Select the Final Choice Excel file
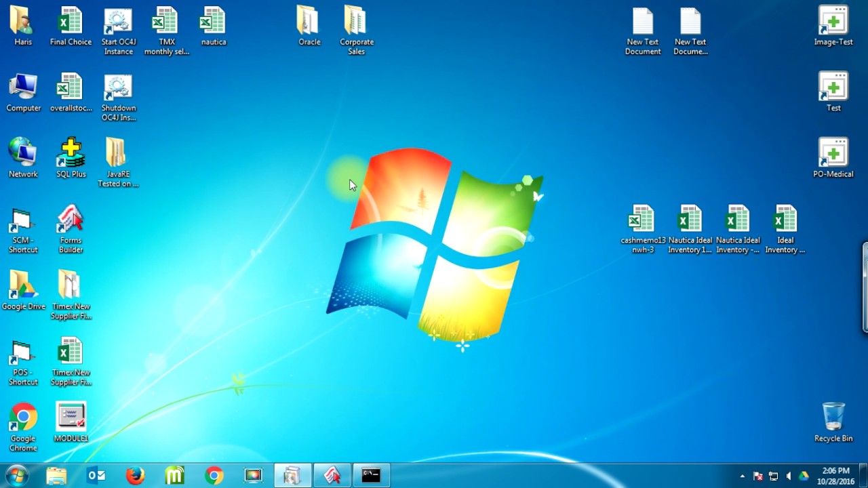Screen dimensions: 868x488 point(71,26)
